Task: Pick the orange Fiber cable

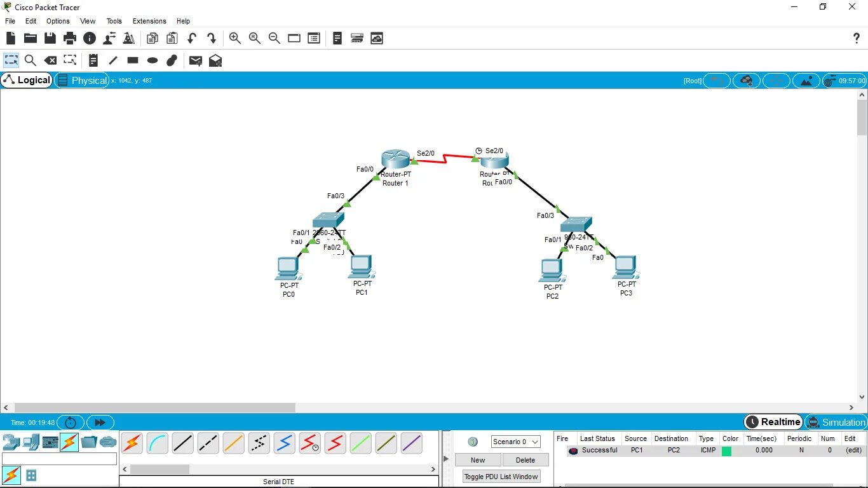Action: (x=233, y=443)
